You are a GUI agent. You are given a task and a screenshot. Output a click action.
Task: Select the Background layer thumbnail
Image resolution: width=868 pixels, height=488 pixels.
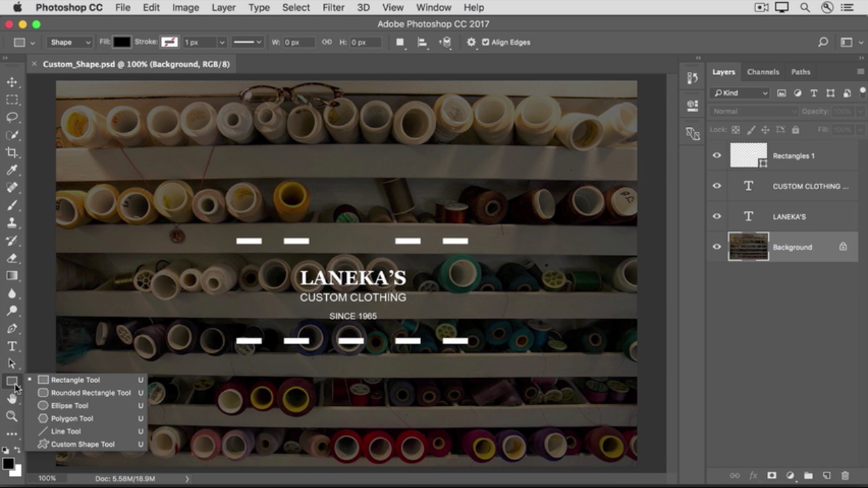[748, 247]
